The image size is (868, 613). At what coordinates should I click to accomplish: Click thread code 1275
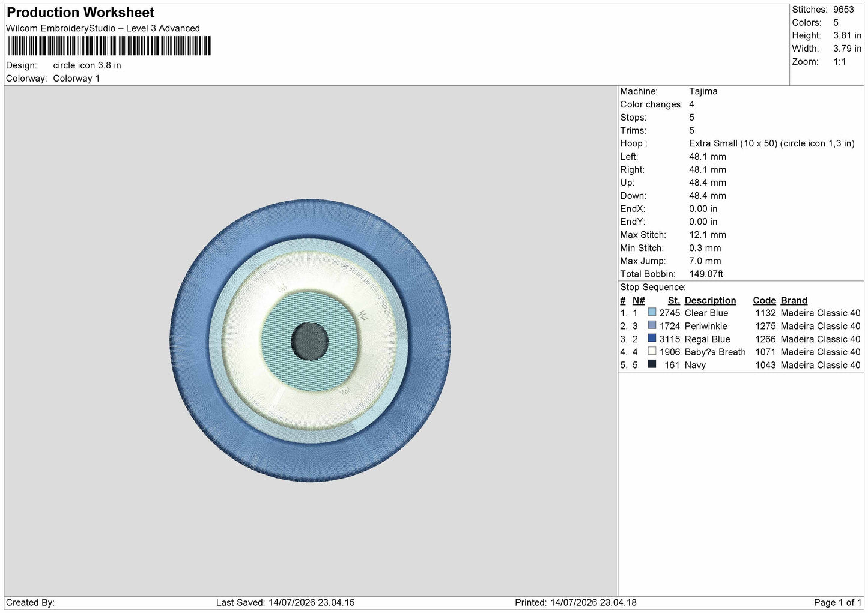pos(766,326)
